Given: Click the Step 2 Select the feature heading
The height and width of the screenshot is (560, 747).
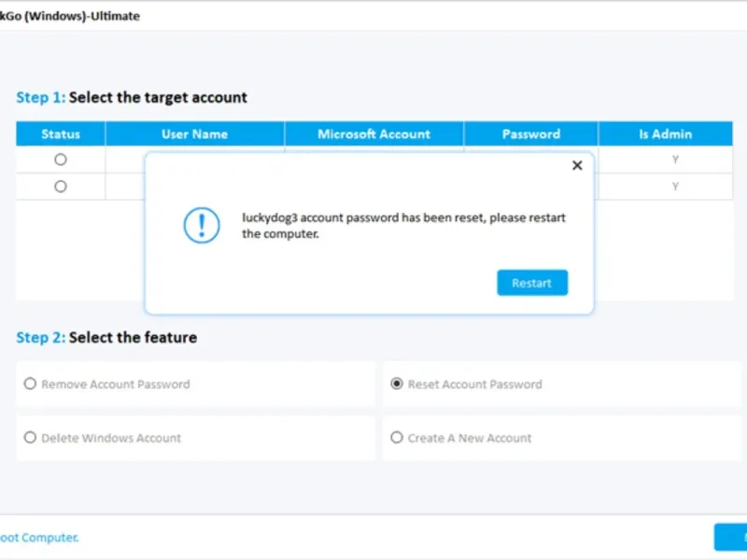Looking at the screenshot, I should pos(106,338).
